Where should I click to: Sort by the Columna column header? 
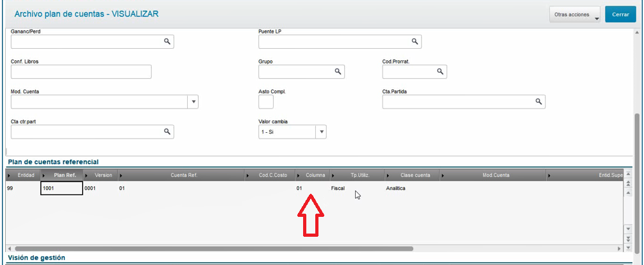[313, 175]
